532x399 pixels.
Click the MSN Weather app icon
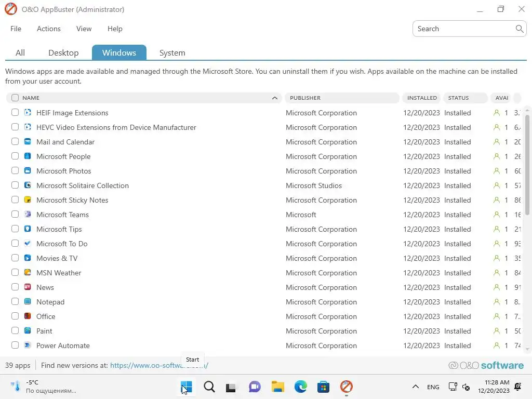(28, 272)
